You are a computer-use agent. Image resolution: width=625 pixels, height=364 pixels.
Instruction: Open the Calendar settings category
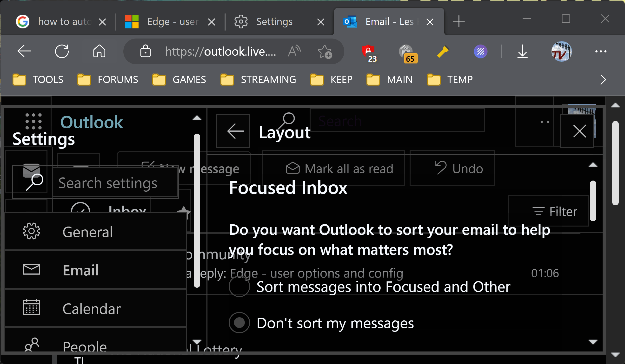coord(95,308)
